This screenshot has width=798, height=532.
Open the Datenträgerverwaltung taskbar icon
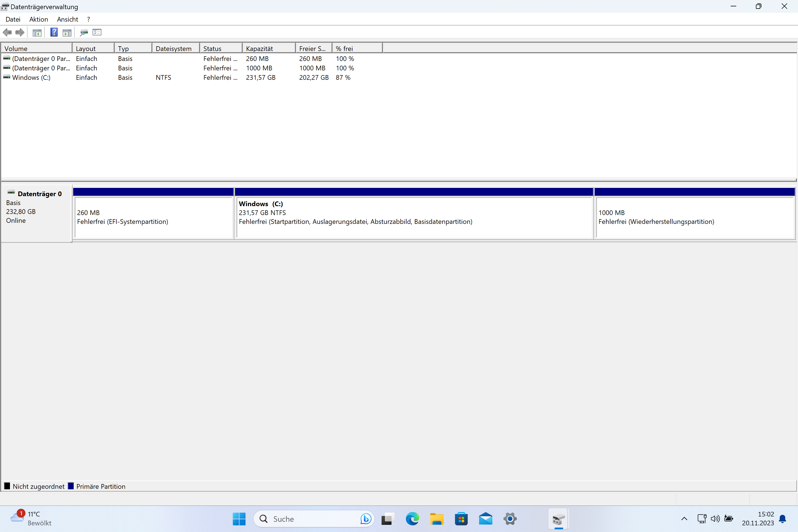558,519
